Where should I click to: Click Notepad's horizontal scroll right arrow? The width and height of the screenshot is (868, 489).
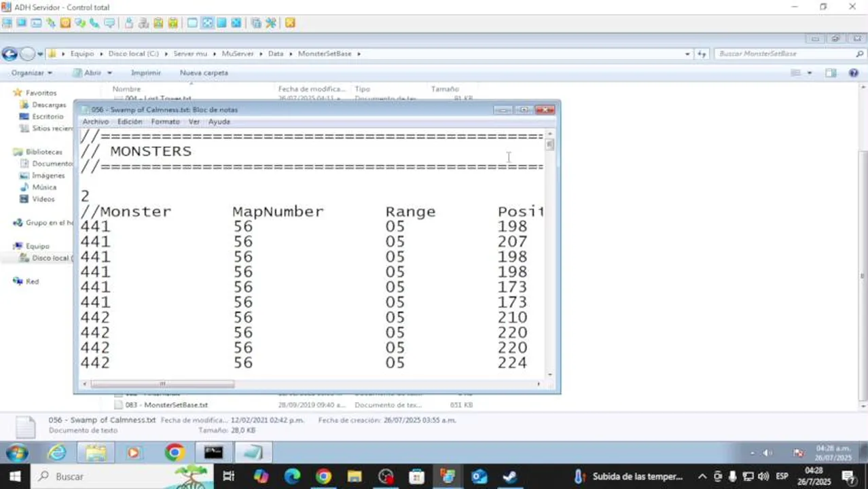(x=539, y=384)
